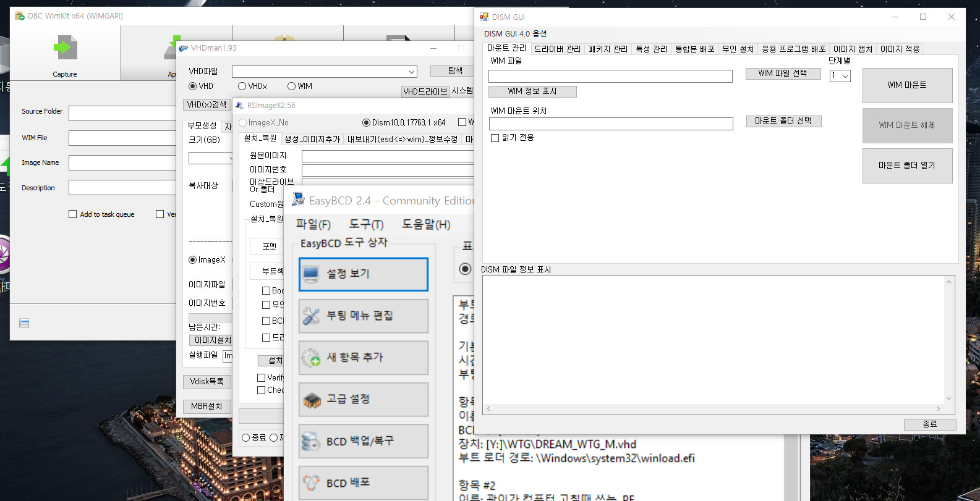Open the 도구(T) menu in EasyBCD
The image size is (980, 501).
coord(366,224)
